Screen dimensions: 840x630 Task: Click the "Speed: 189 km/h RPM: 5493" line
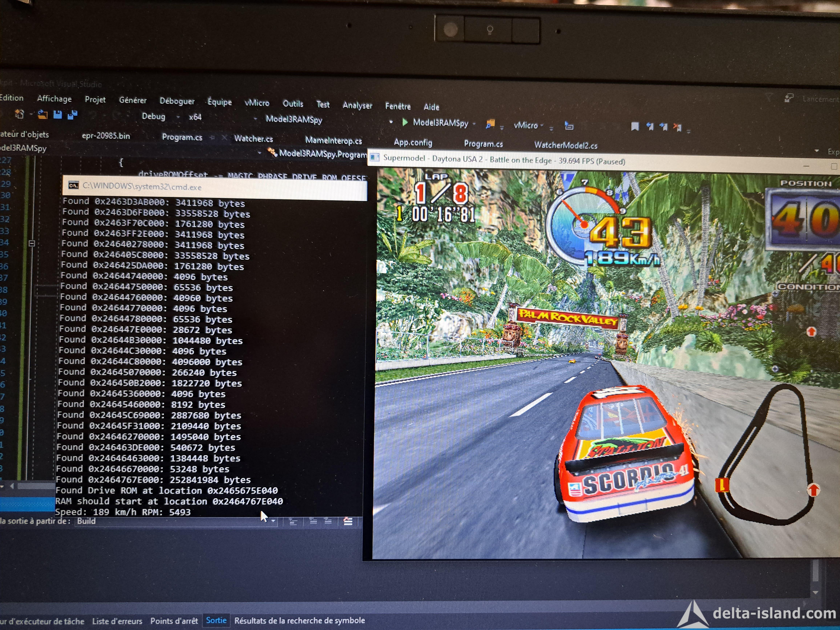123,512
